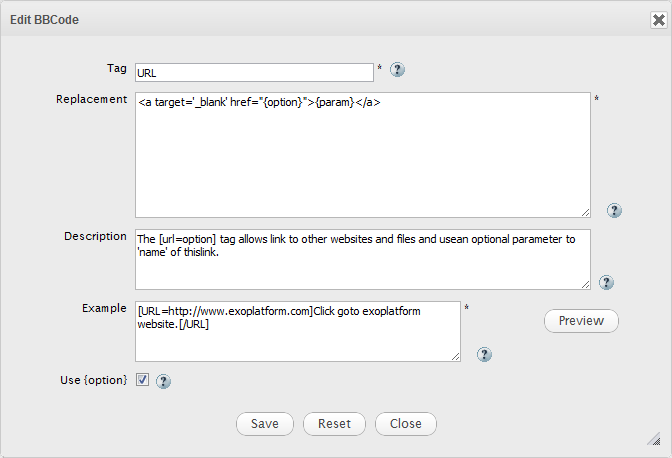
Task: Click the help icon beside Description textarea
Action: coord(606,283)
